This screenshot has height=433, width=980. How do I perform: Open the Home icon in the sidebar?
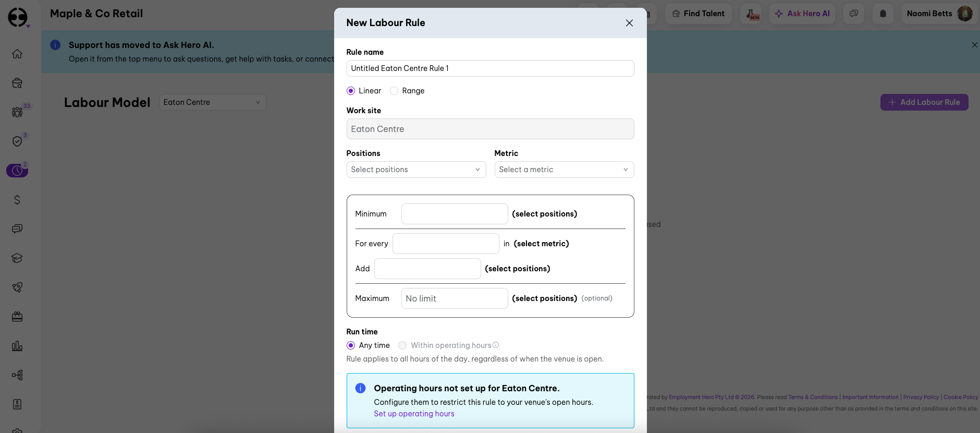tap(17, 54)
